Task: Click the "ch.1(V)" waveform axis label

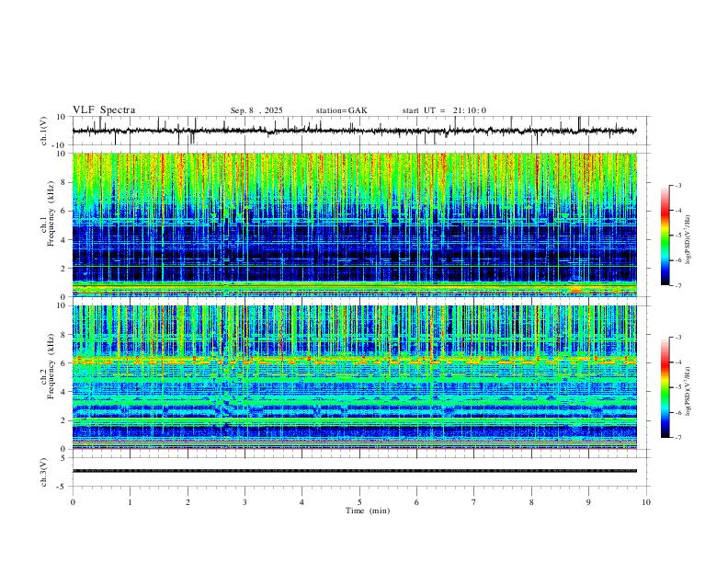Action: 44,131
